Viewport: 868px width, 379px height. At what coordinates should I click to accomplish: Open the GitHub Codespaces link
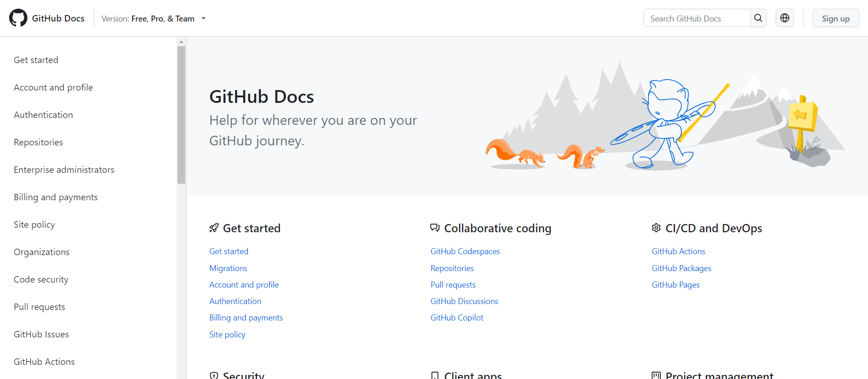pyautogui.click(x=465, y=251)
